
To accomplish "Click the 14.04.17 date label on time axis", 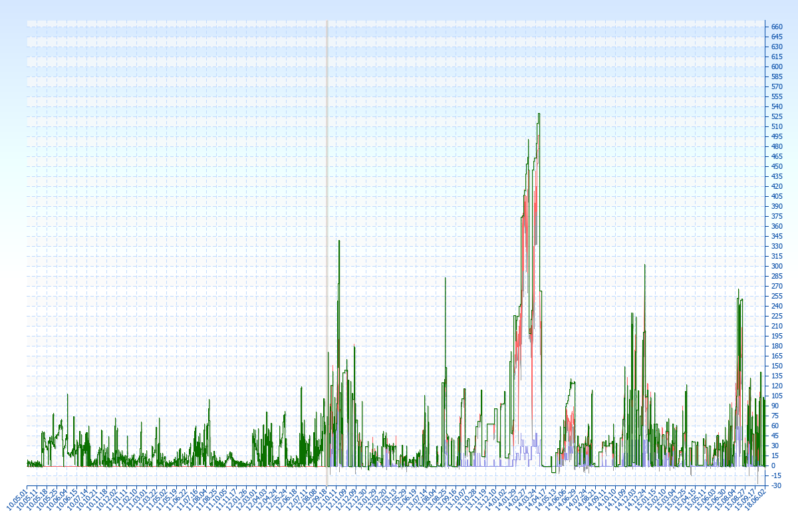I will [536, 500].
